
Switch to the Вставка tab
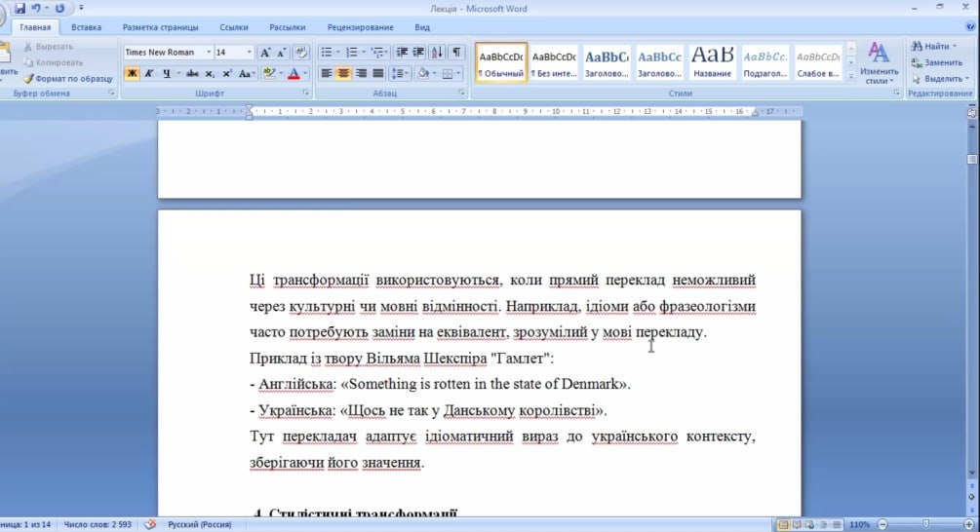pyautogui.click(x=86, y=27)
